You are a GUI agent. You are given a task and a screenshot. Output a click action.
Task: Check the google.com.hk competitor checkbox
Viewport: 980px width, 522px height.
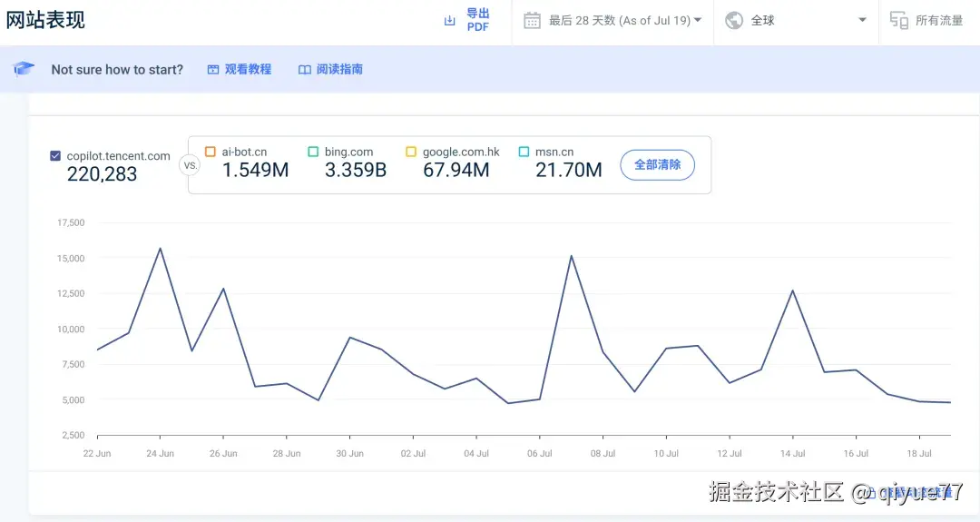coord(411,152)
